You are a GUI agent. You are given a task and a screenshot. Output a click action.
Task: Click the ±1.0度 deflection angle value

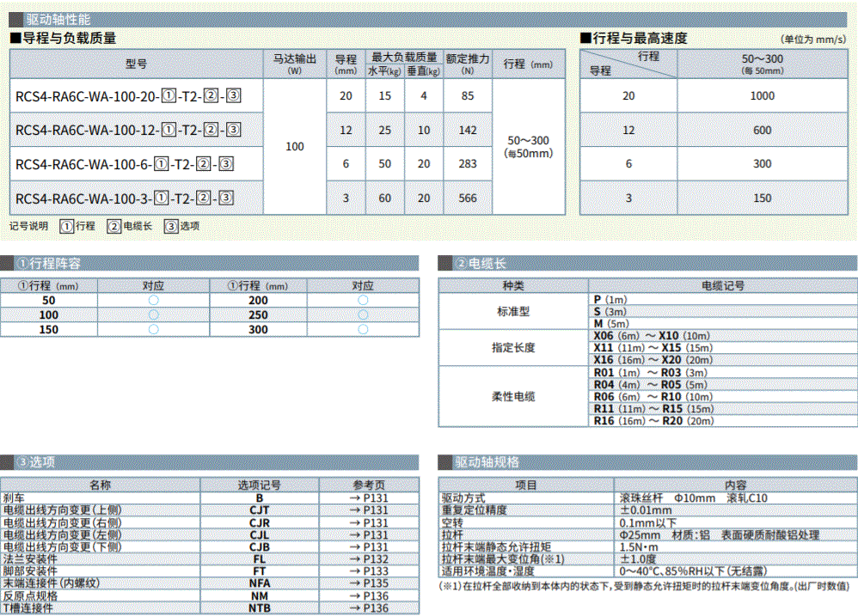[637, 559]
